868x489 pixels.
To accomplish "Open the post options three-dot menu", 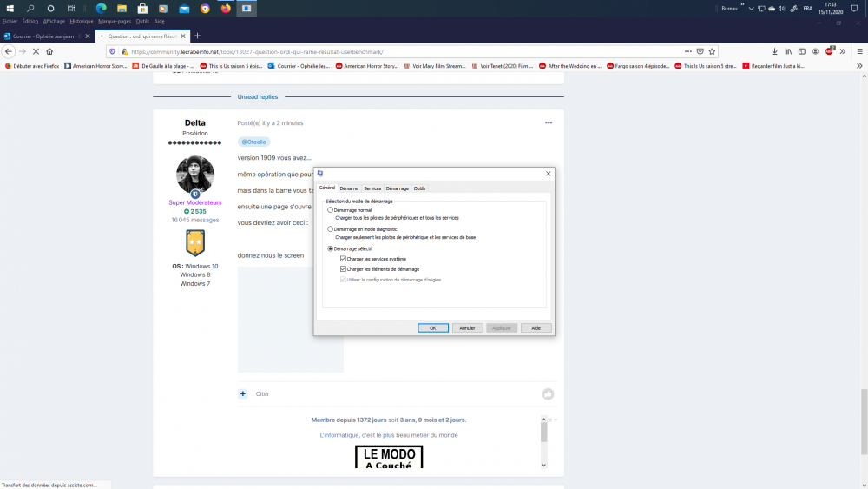I will [x=549, y=123].
